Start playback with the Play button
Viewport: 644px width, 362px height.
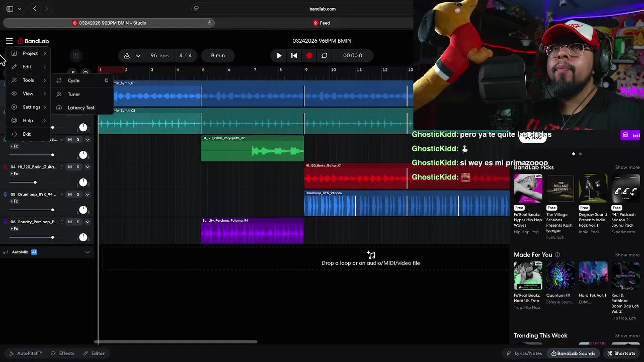tap(279, 56)
